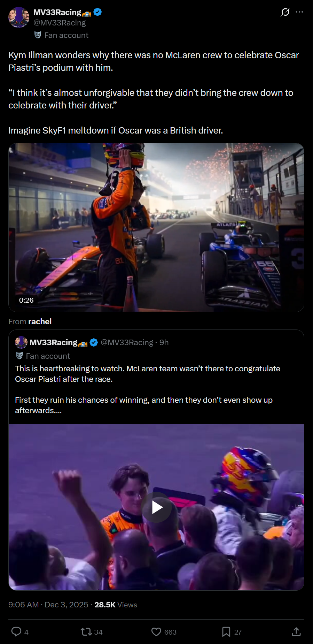Open the quoted tweet's MV33Racing avatar
The width and height of the screenshot is (313, 644).
[x=21, y=342]
